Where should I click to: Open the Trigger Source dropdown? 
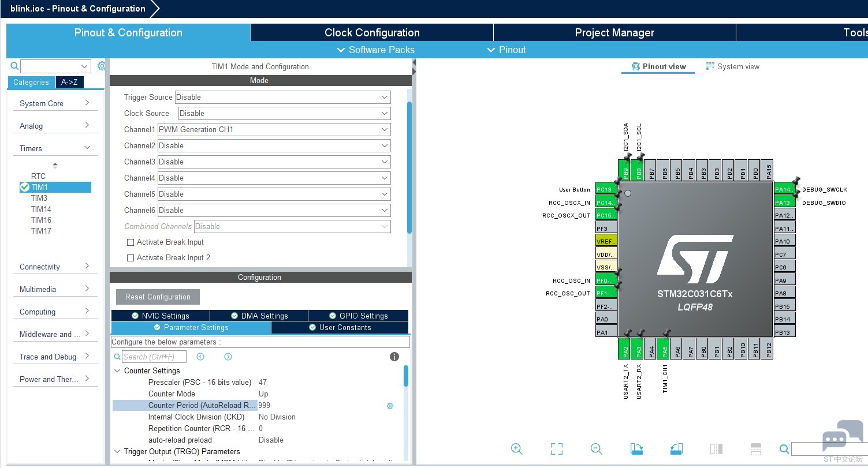[x=283, y=98]
